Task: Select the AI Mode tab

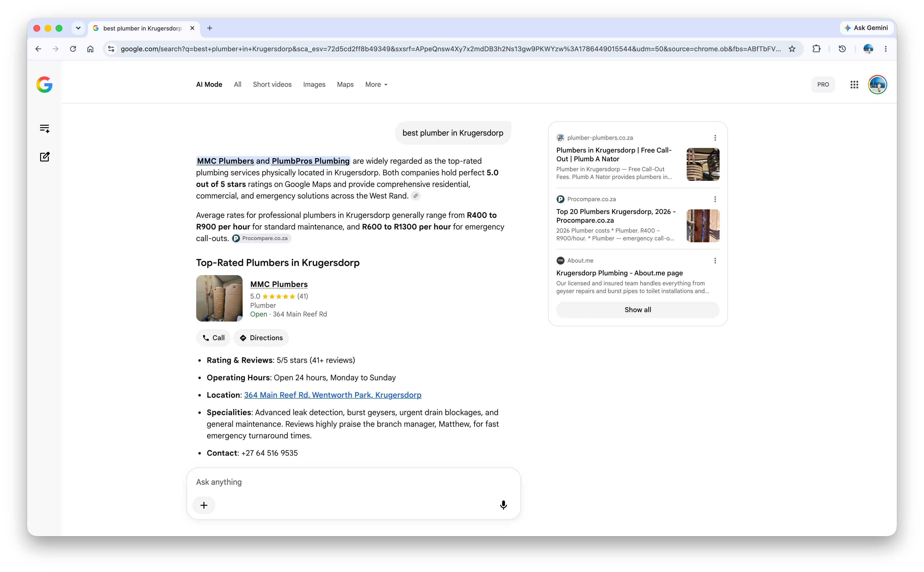Action: click(x=209, y=84)
